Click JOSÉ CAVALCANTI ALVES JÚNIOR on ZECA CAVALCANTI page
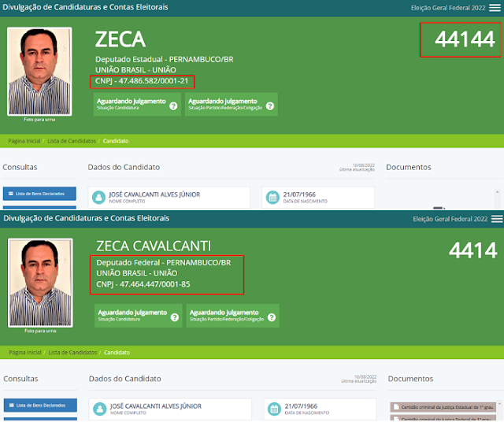Viewport: 504px width, 426px height. click(x=156, y=406)
